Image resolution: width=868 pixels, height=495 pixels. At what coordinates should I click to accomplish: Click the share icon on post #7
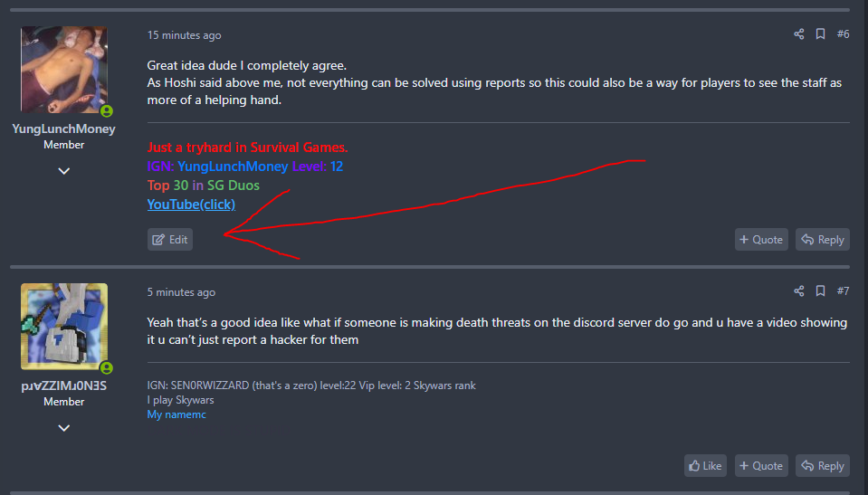(x=799, y=291)
